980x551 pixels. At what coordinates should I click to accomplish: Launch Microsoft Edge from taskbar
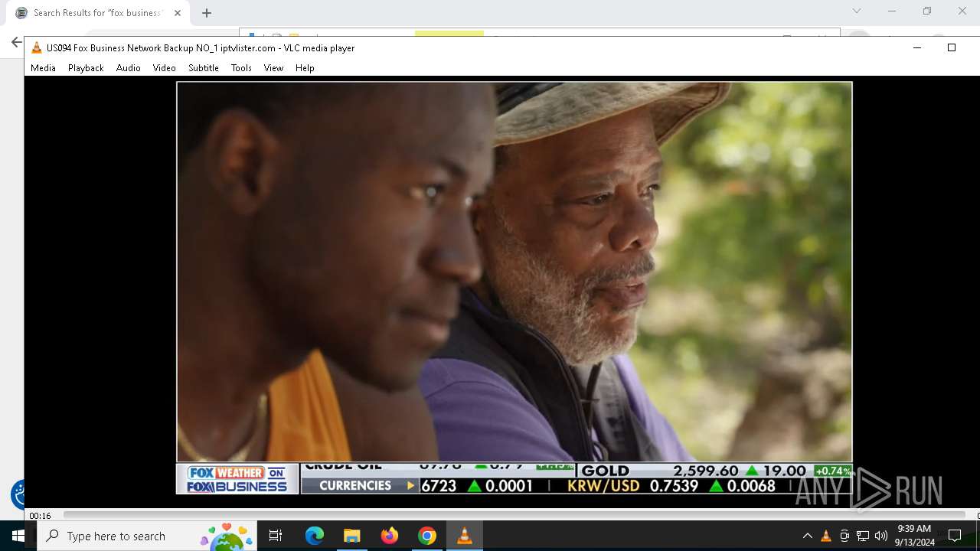pos(315,536)
